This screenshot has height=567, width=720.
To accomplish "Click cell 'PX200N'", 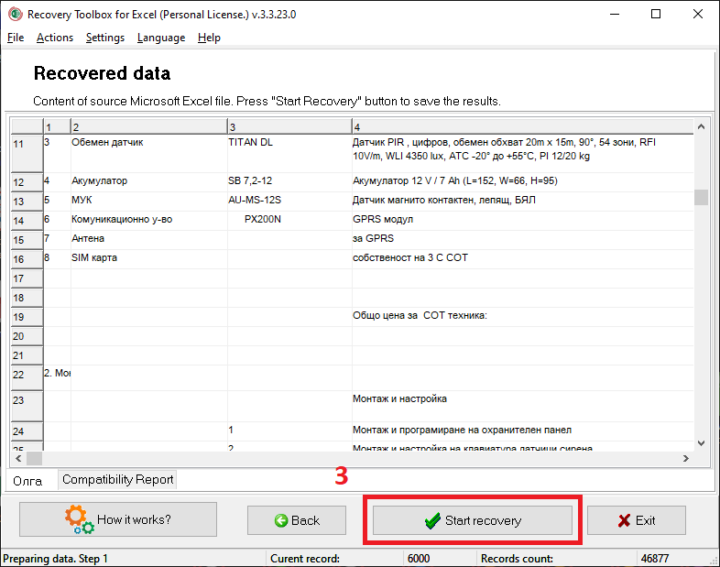I will point(290,220).
